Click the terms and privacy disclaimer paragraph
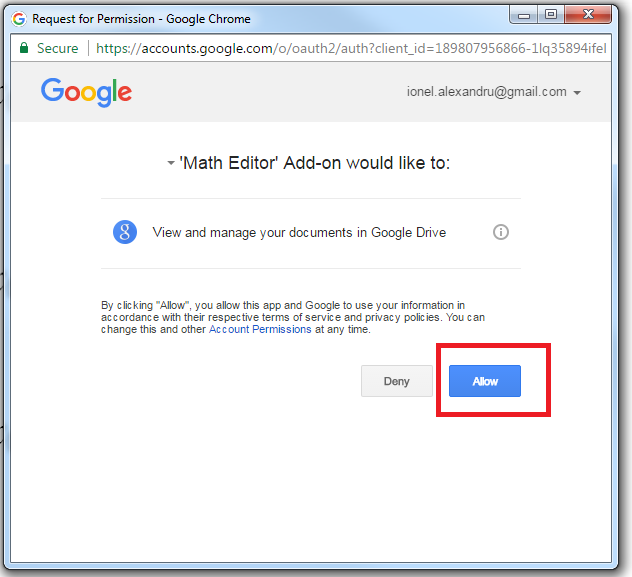 click(293, 317)
